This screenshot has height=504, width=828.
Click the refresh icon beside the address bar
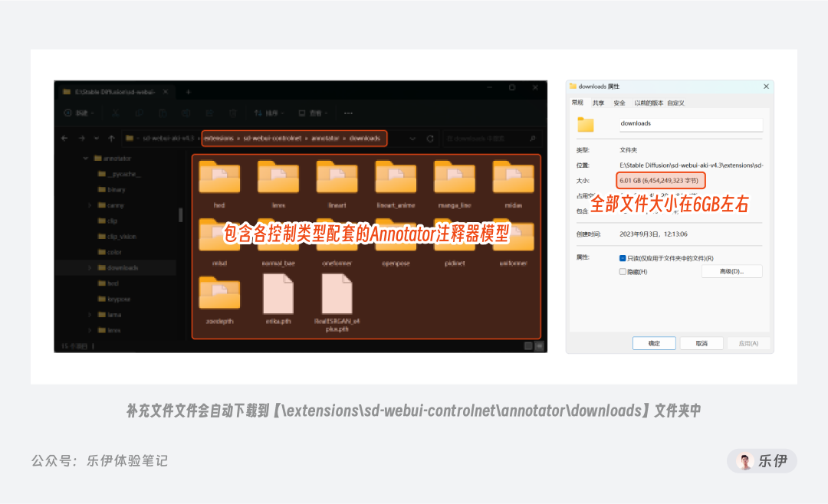pos(431,138)
